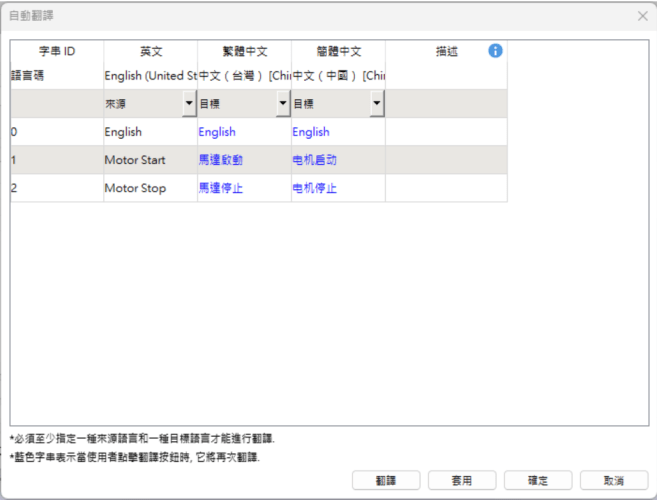Click the 英文 column header
The width and height of the screenshot is (657, 500).
tap(151, 51)
